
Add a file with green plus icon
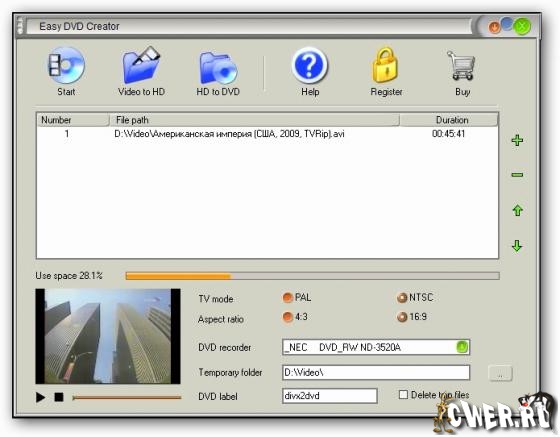518,140
